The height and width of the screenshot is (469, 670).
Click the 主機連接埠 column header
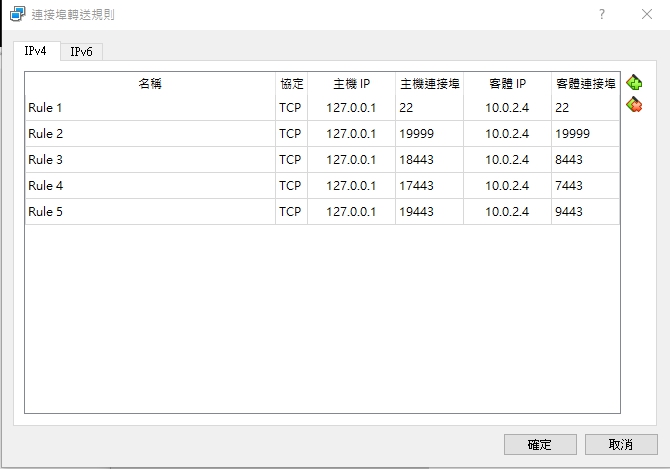click(x=429, y=84)
